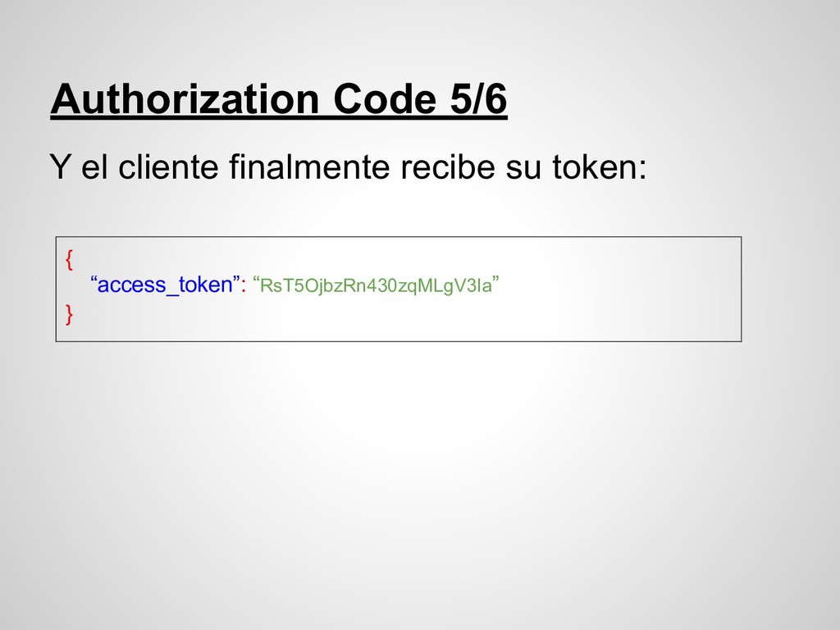The image size is (840, 630).
Task: Click the word "token:" ending the subtitle
Action: pos(600,167)
